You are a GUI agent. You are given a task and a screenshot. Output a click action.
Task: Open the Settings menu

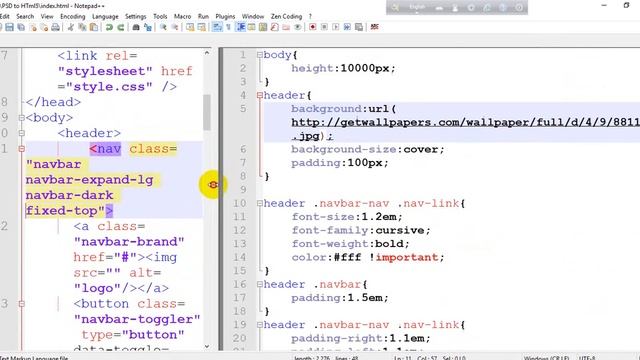pos(136,16)
